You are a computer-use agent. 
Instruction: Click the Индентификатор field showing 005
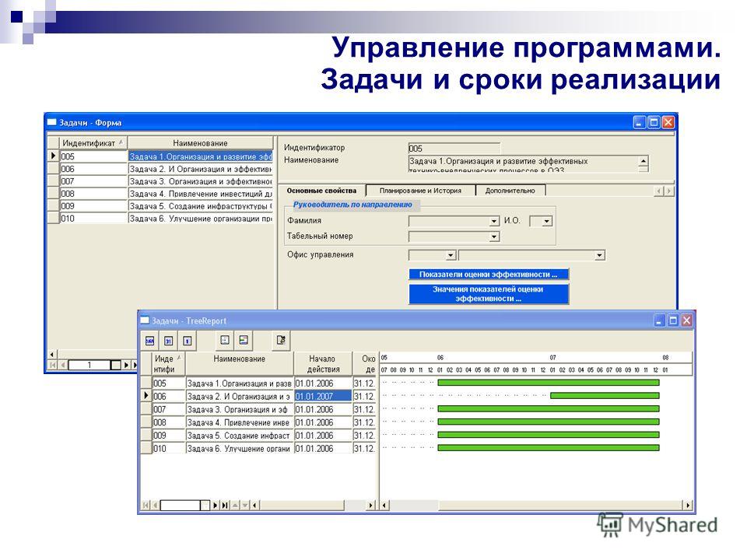pos(454,148)
